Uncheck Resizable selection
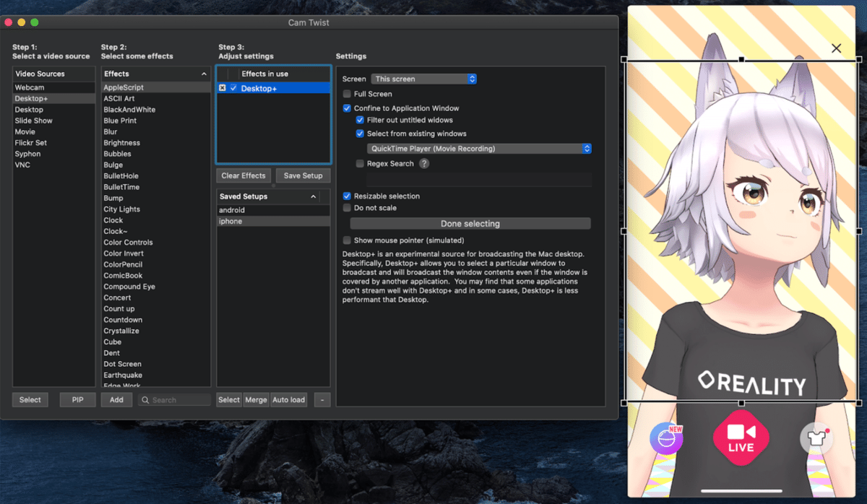867x504 pixels. click(x=347, y=196)
